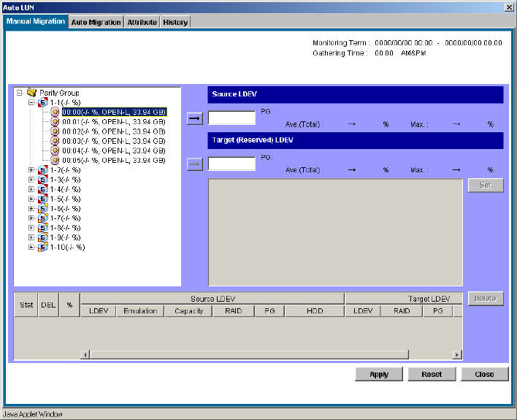Click the Source LDEV input field
Screen dimensions: 517x420
231,118
